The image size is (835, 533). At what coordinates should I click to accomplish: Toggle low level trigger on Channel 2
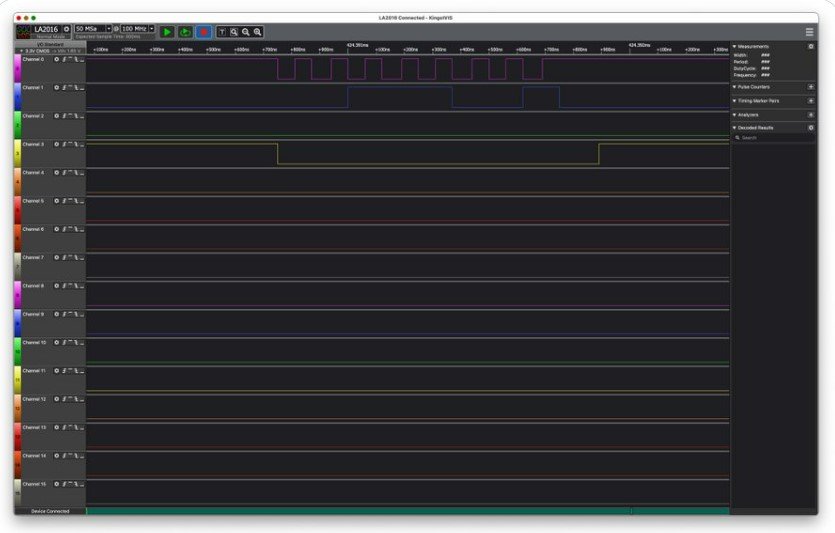coord(81,116)
